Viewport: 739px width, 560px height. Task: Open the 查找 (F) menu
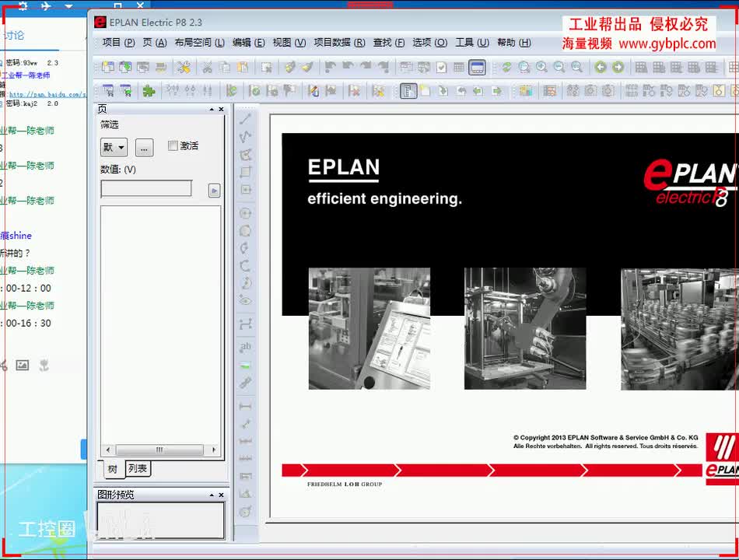point(388,43)
